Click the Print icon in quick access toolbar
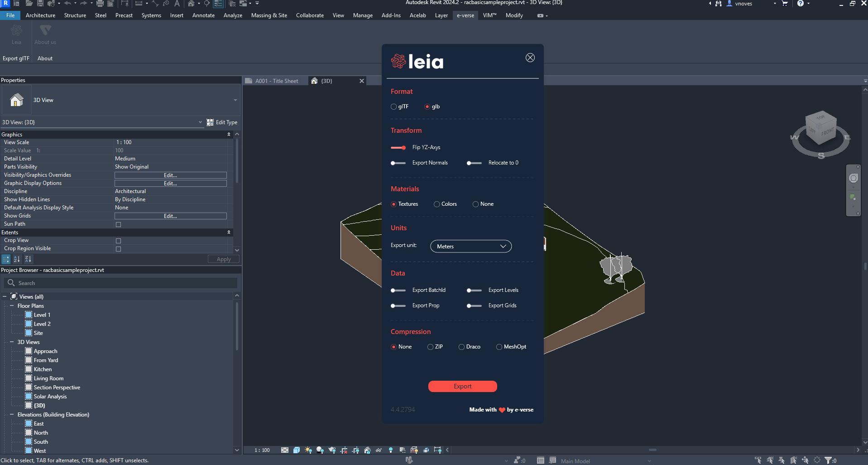The height and width of the screenshot is (465, 868). pos(100,4)
